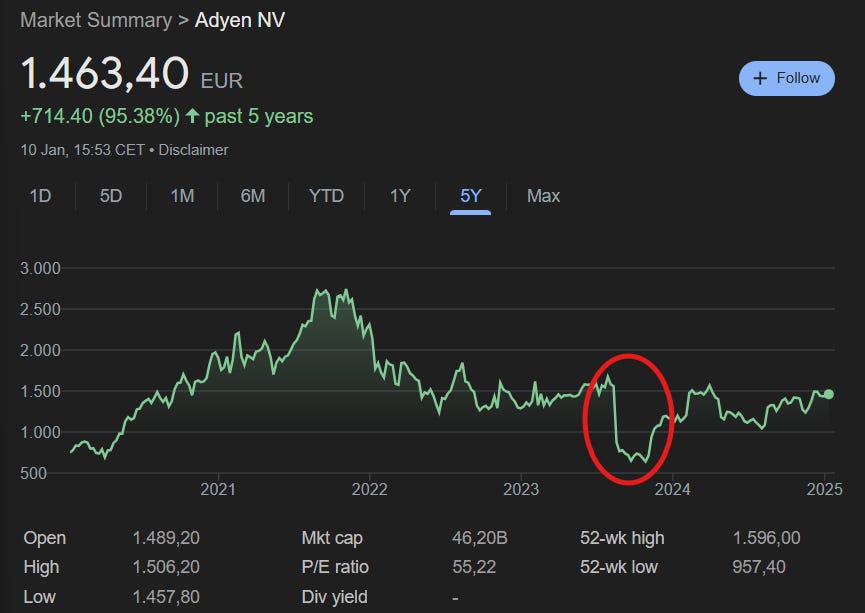Screen dimensions: 865x613
Task: Click the Mkt cap value 46,20B
Action: [x=479, y=538]
